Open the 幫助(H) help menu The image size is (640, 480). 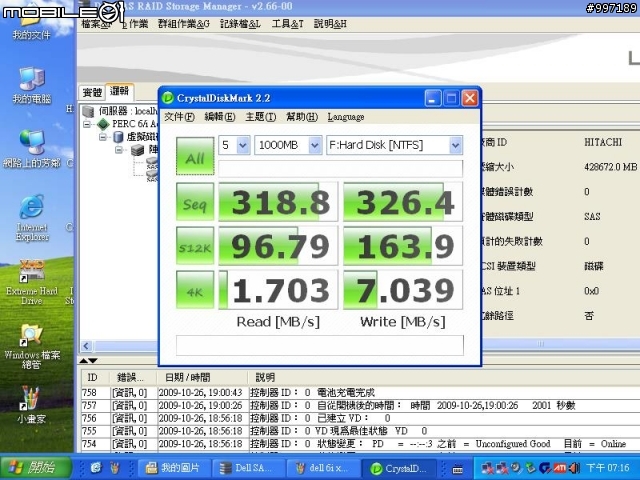pos(302,117)
